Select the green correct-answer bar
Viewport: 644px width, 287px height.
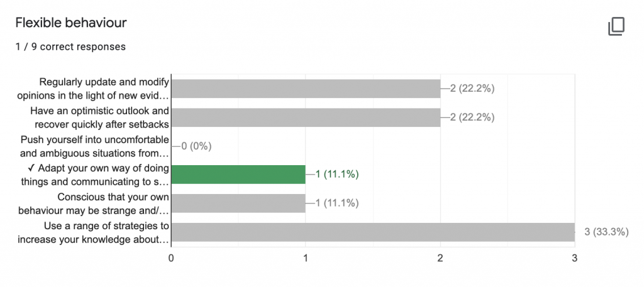[x=238, y=175]
